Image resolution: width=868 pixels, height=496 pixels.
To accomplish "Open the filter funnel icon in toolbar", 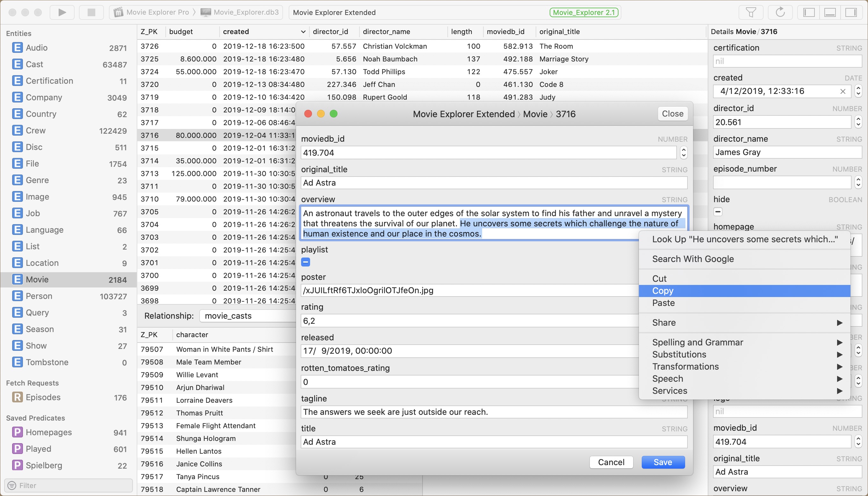I will 751,12.
